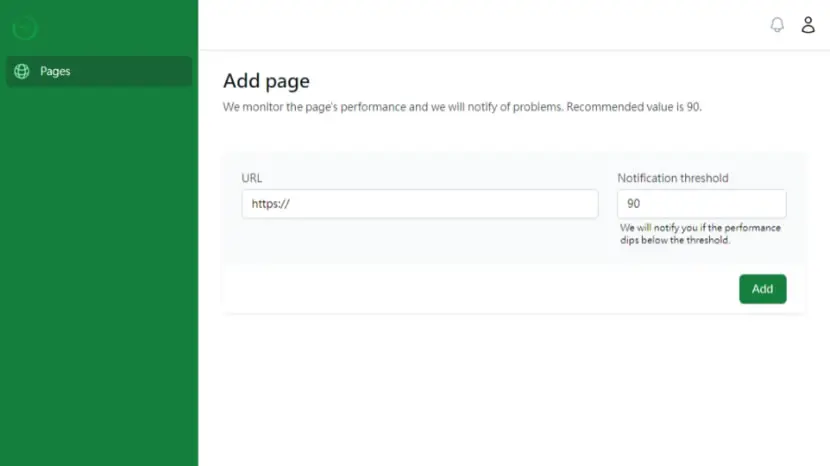Open the Pages sidebar menu item
The image size is (830, 466).
tap(99, 71)
